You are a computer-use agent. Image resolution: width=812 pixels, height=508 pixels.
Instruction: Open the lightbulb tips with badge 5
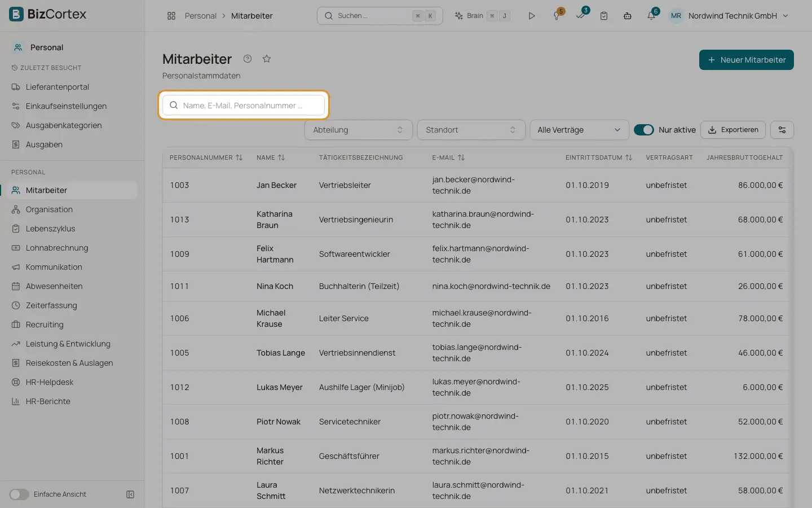[557, 16]
